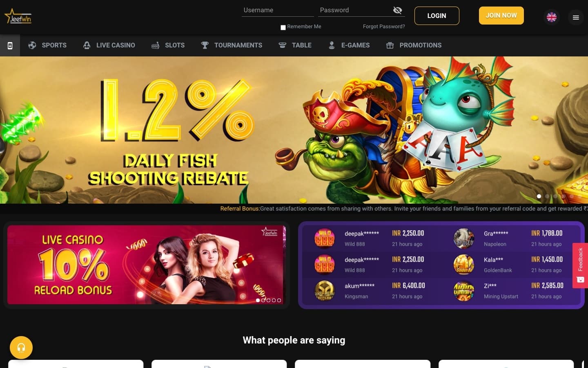Click the Kingsman game icon
Screen dimensions: 588x368
coord(325,291)
